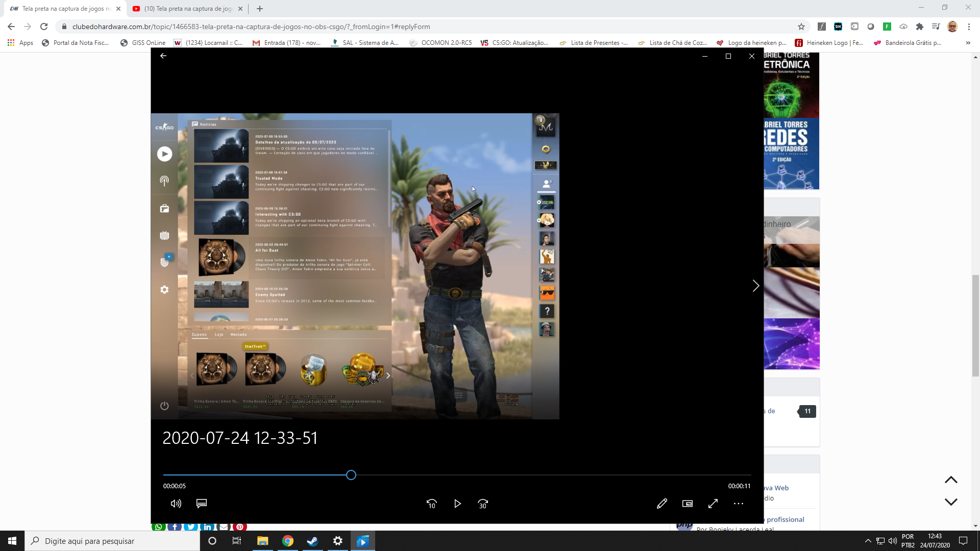Click the page scroll-down arrow

click(951, 502)
